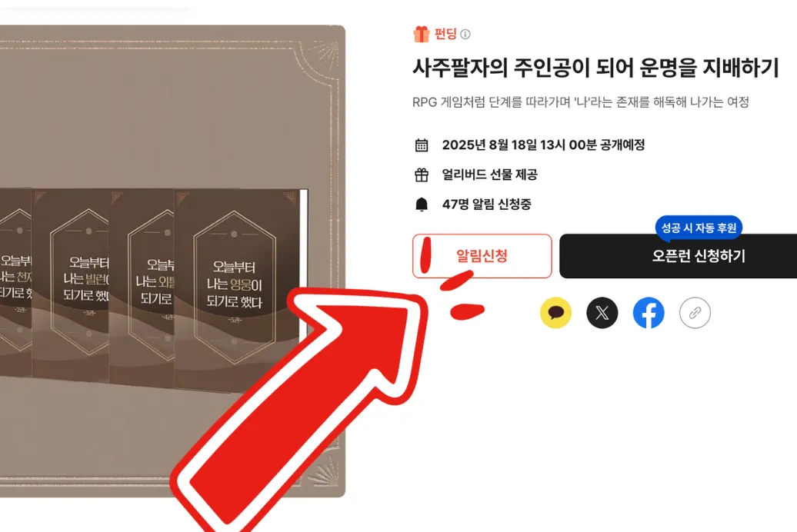
Task: Click the 얼리버드 선물 제공 text
Action: [490, 175]
